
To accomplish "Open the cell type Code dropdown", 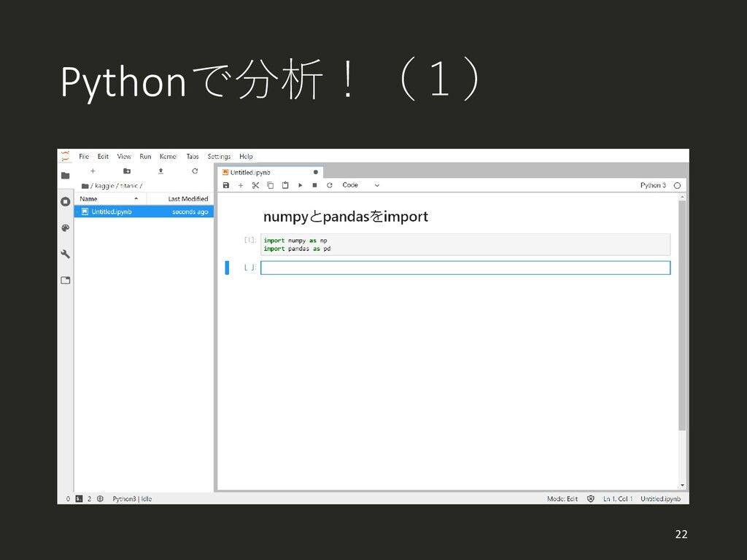I will [x=360, y=185].
